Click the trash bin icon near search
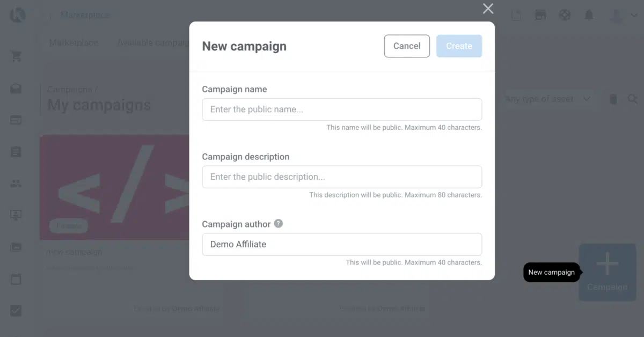644x337 pixels. [x=613, y=99]
